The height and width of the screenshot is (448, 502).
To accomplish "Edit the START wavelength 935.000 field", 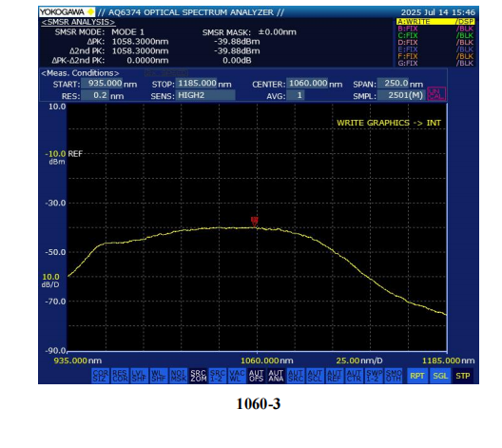I will [102, 84].
